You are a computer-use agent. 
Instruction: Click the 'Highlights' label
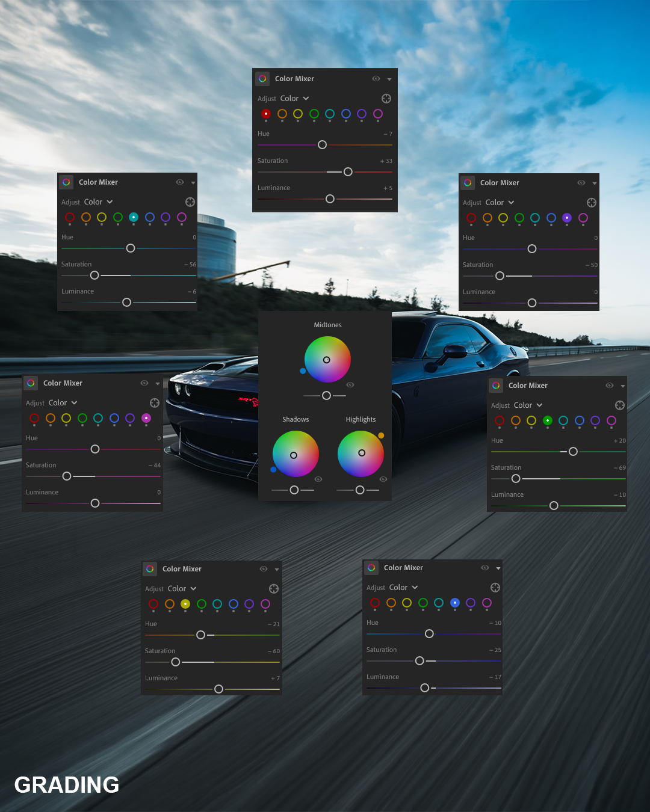(x=361, y=419)
